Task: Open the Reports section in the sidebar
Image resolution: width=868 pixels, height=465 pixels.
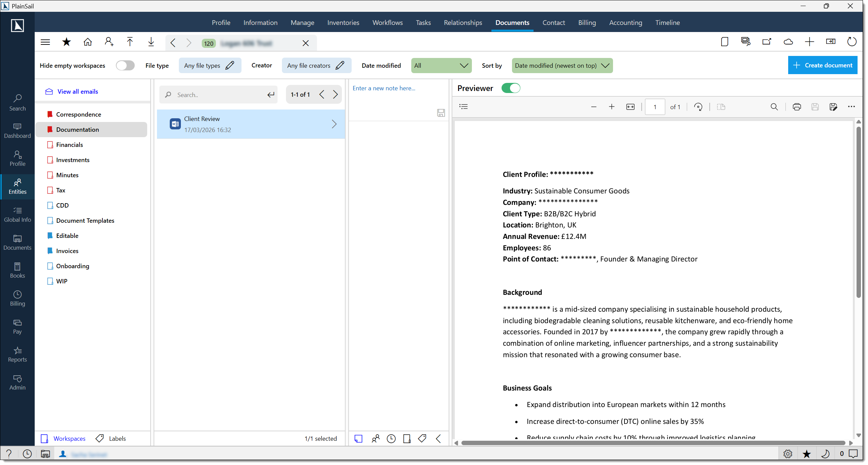Action: coord(17,354)
